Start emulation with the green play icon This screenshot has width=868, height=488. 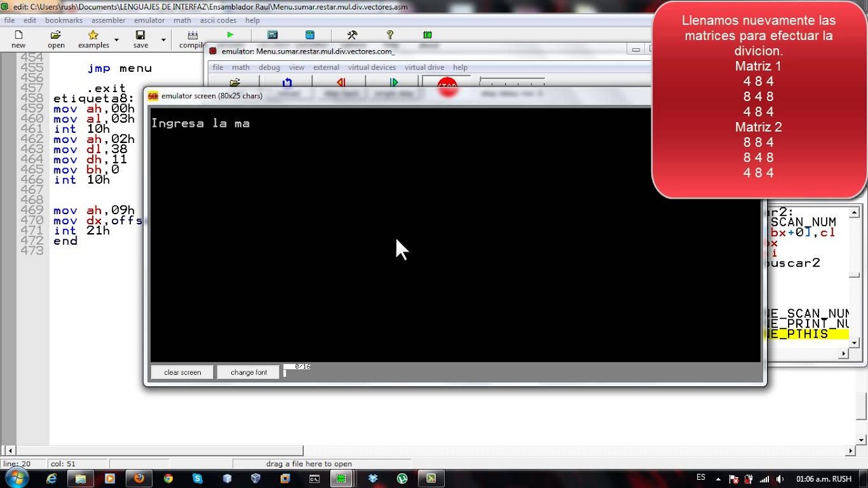(230, 35)
